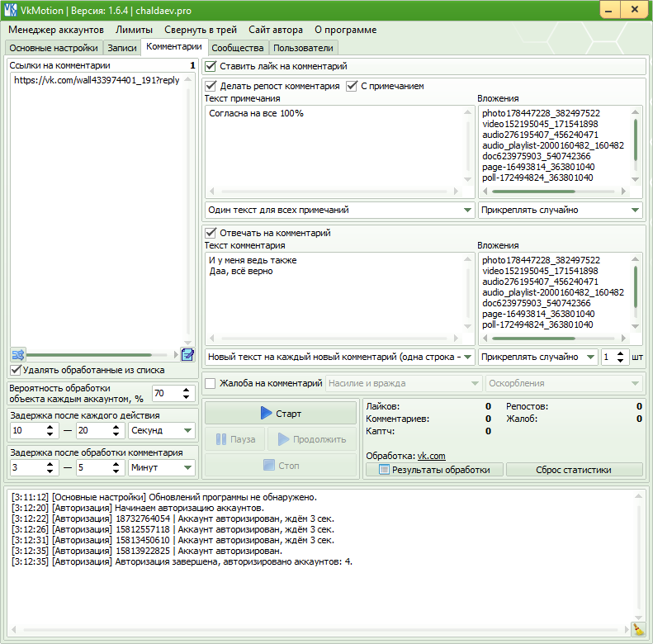This screenshot has width=653, height=644.
Task: Click the shuffle icon under the links list
Action: tap(18, 354)
